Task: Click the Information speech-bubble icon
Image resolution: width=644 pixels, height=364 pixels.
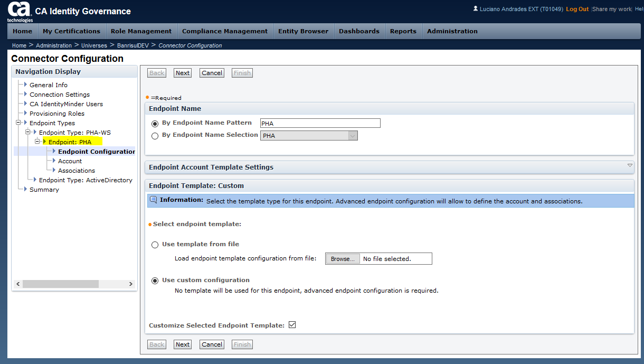Action: (154, 200)
